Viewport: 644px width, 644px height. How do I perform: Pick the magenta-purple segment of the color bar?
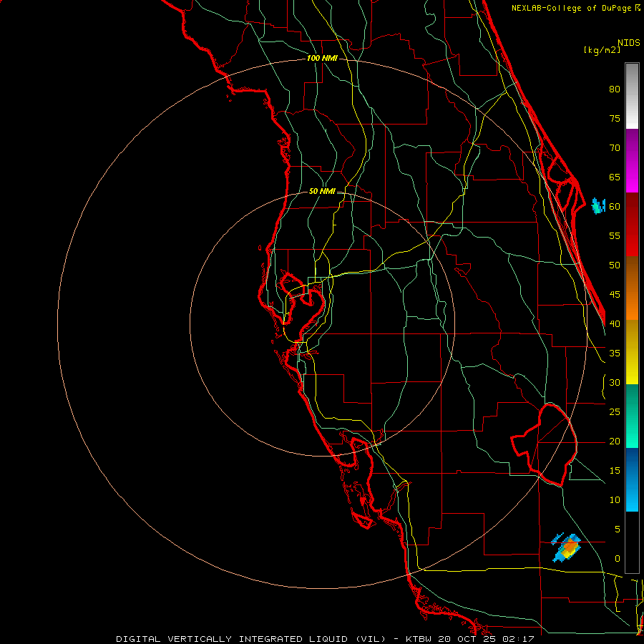[632, 160]
